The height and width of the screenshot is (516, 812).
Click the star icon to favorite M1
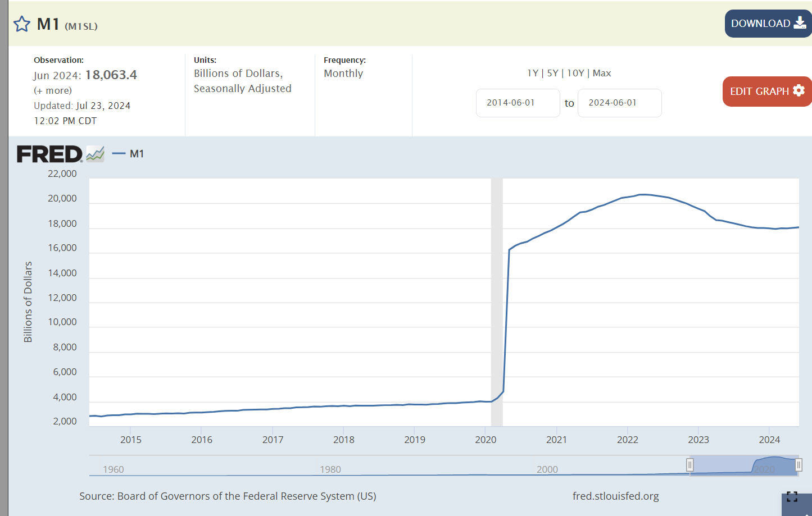click(x=22, y=24)
